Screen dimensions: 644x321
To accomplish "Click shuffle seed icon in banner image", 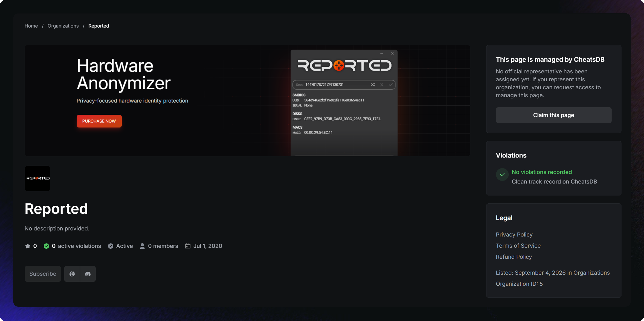I will click(373, 85).
